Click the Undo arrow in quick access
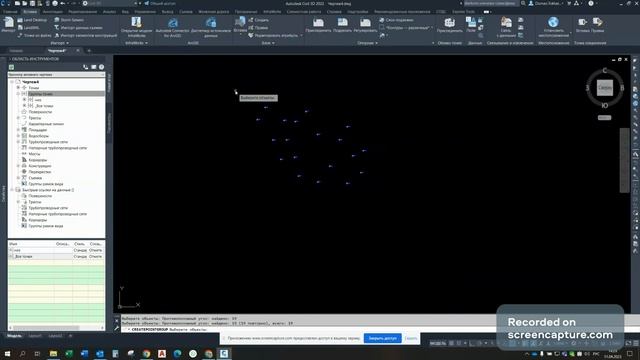The image size is (640, 360). click(x=62, y=3)
